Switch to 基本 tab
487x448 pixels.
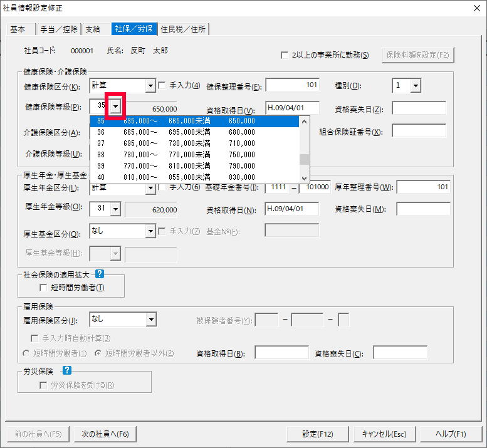[x=18, y=29]
